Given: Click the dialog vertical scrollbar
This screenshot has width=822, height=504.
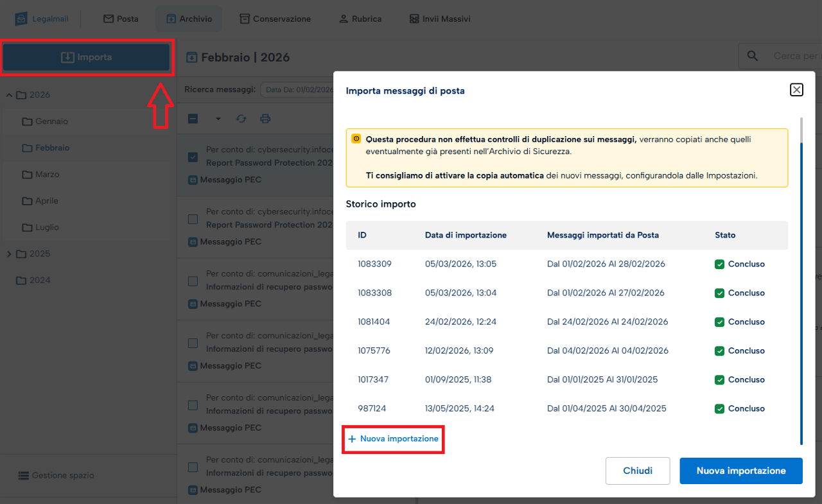Looking at the screenshot, I should tap(801, 281).
